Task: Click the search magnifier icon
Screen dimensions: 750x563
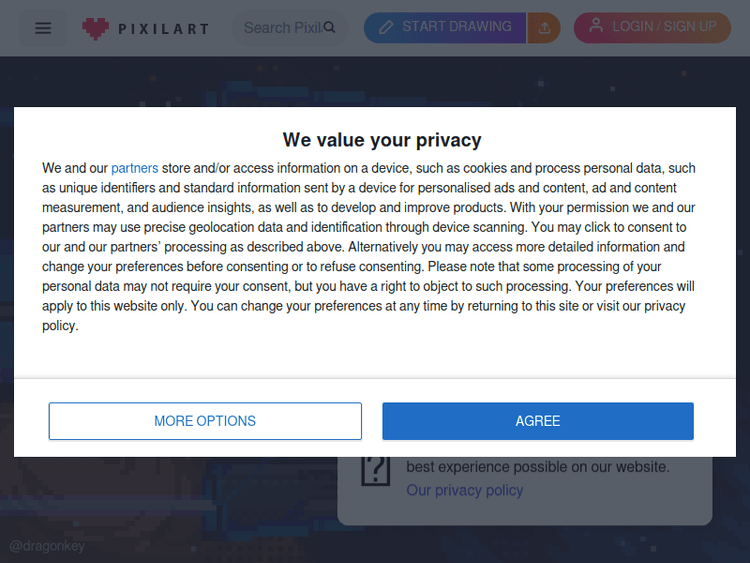Action: (329, 28)
